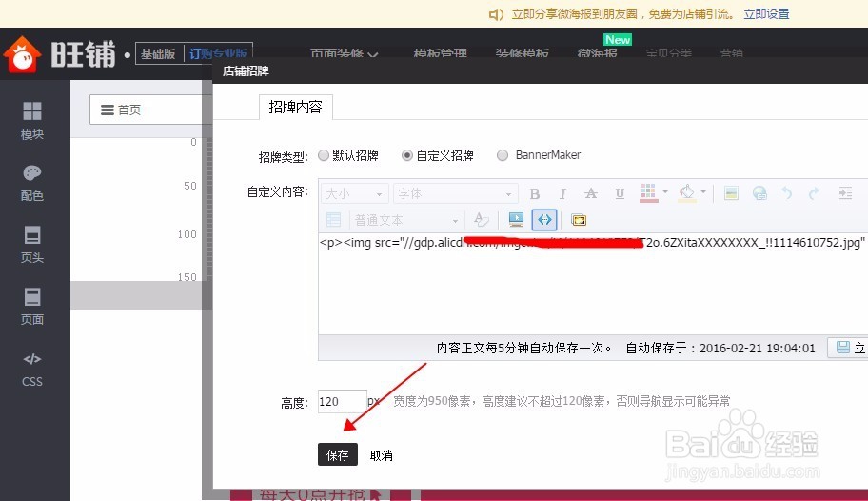Open the 微海报 menu item
Screen dimensions: 868x501
[598, 53]
